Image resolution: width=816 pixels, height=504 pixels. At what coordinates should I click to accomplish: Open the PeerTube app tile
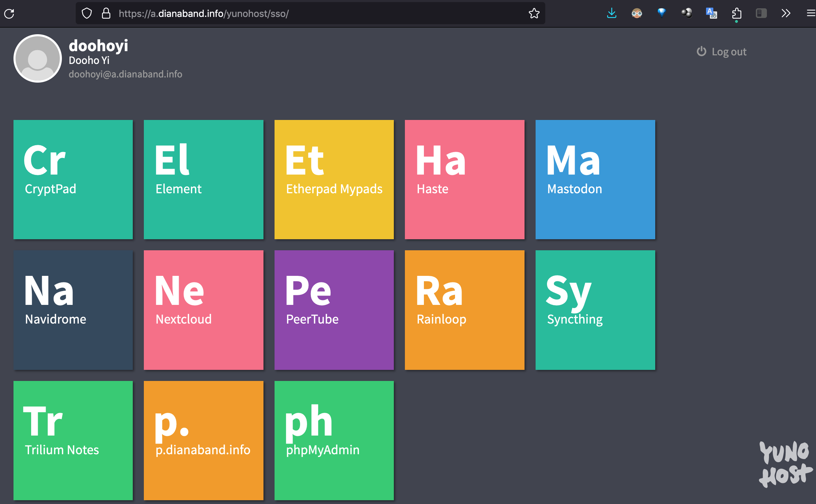pos(334,310)
